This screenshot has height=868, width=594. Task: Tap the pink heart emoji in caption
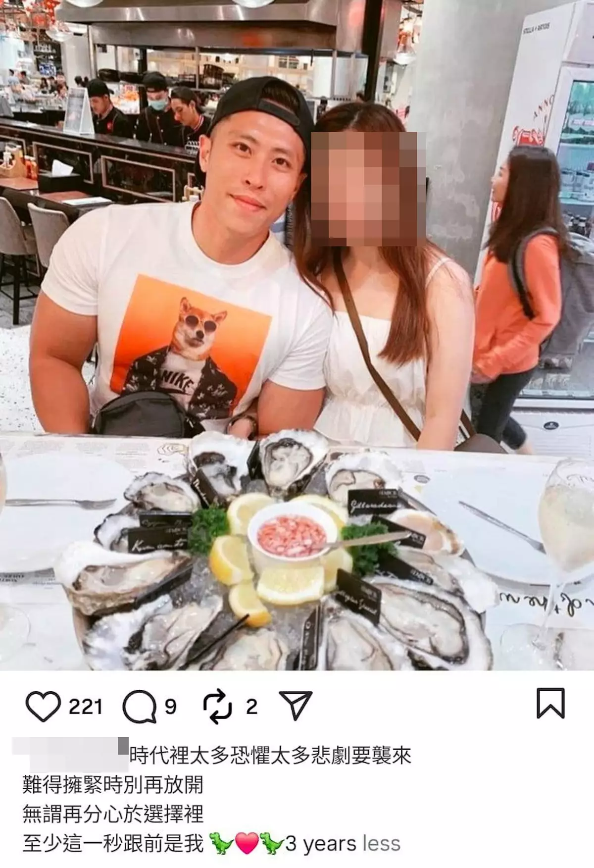[247, 843]
